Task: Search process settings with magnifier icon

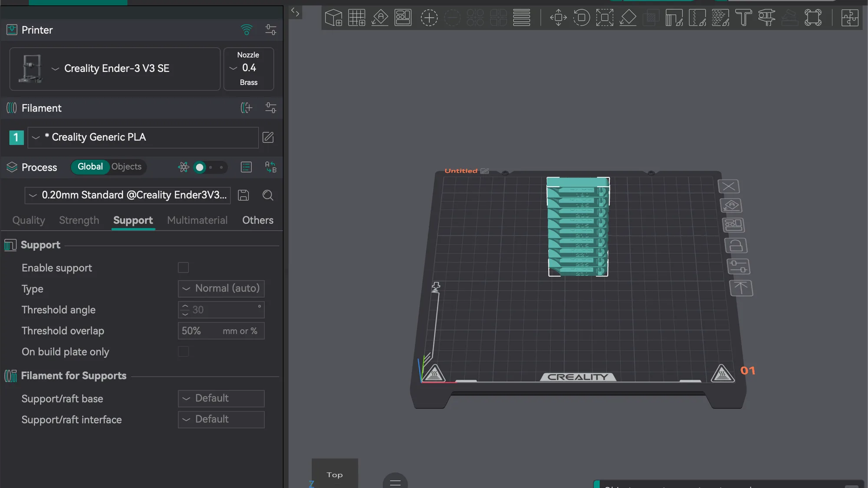Action: [268, 195]
